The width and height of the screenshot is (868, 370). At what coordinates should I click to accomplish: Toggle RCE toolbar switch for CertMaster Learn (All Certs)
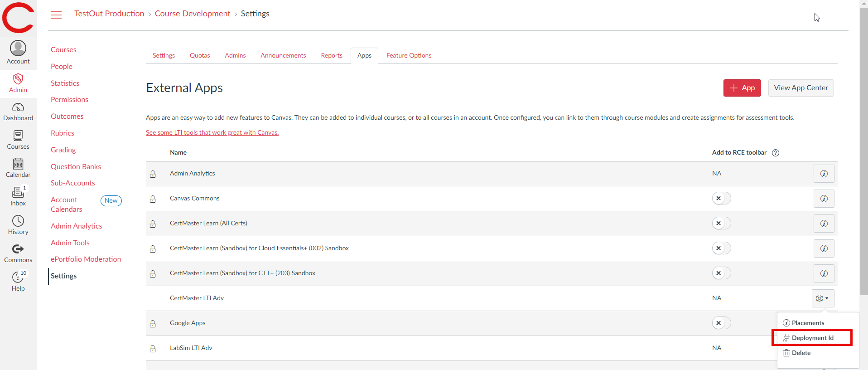tap(721, 223)
